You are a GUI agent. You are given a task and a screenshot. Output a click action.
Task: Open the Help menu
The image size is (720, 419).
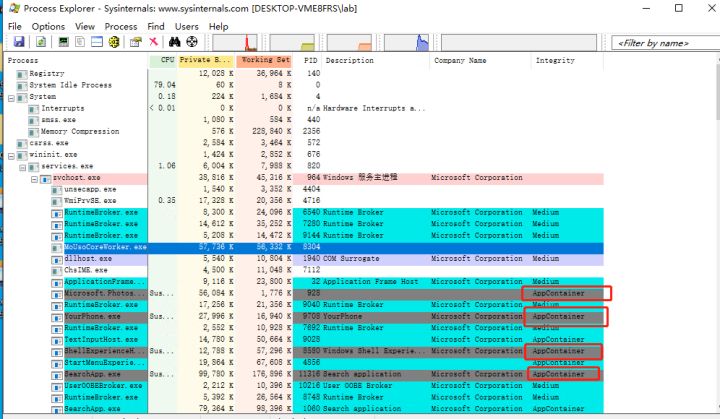pyautogui.click(x=219, y=27)
